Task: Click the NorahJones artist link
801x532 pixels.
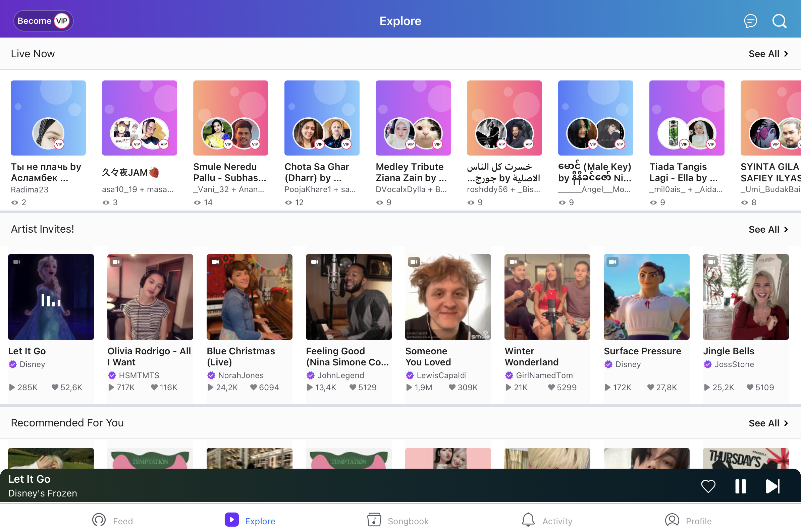Action: tap(241, 375)
